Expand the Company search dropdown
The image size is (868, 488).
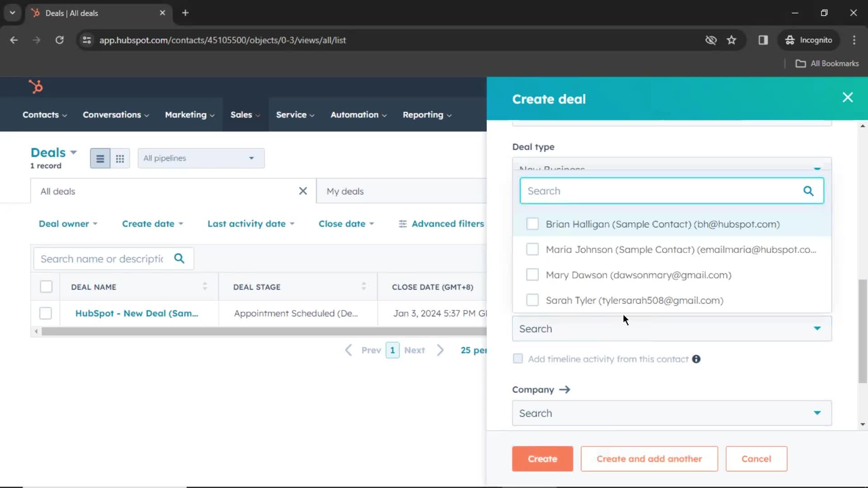[x=817, y=413]
